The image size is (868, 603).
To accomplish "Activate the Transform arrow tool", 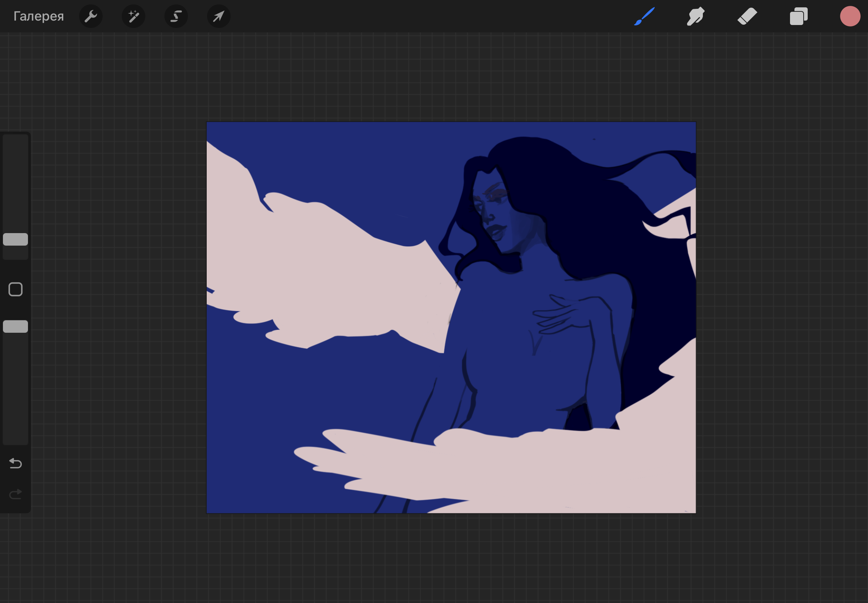I will [x=219, y=16].
